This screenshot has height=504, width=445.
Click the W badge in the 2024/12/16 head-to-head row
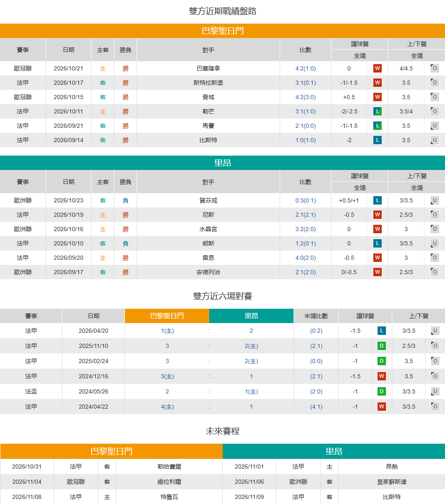381,376
